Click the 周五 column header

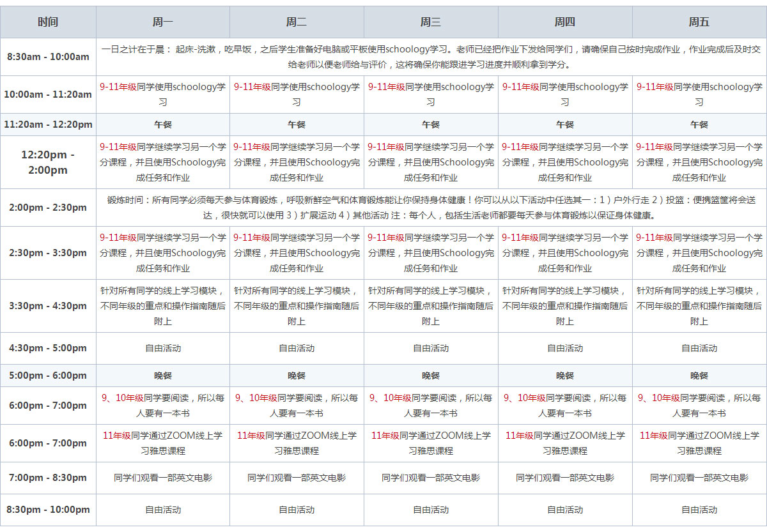coord(699,22)
